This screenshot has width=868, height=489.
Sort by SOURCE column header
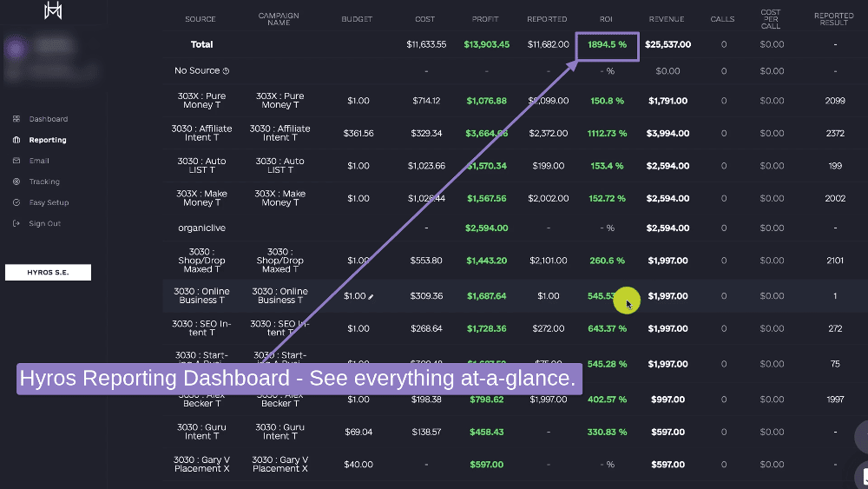[x=201, y=19]
